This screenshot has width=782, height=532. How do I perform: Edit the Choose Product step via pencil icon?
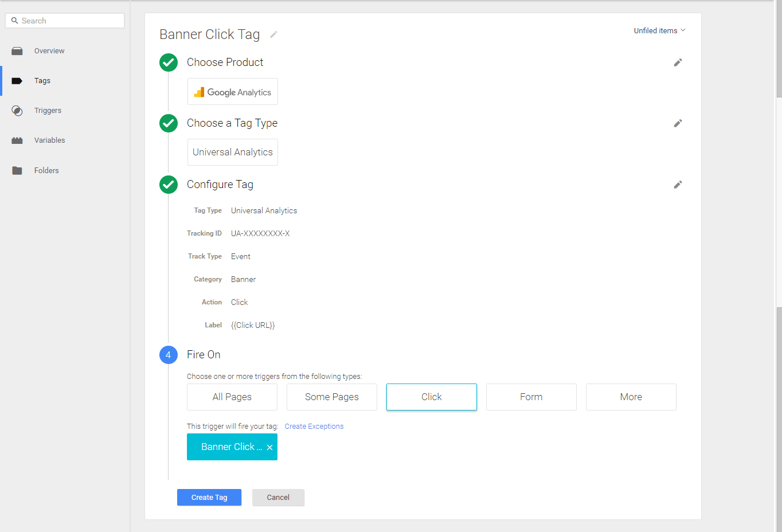678,62
